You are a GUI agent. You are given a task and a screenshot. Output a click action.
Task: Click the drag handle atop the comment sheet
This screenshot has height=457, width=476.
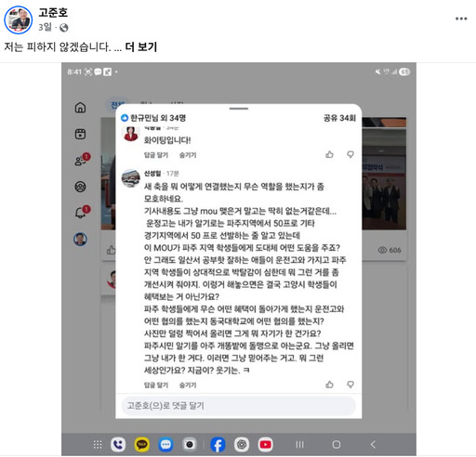point(239,109)
